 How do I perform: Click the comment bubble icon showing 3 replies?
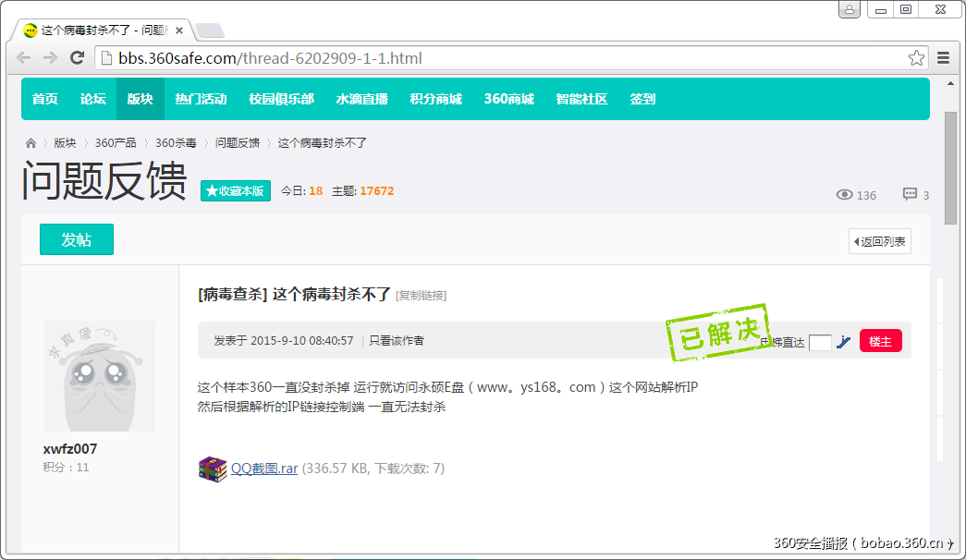(910, 195)
